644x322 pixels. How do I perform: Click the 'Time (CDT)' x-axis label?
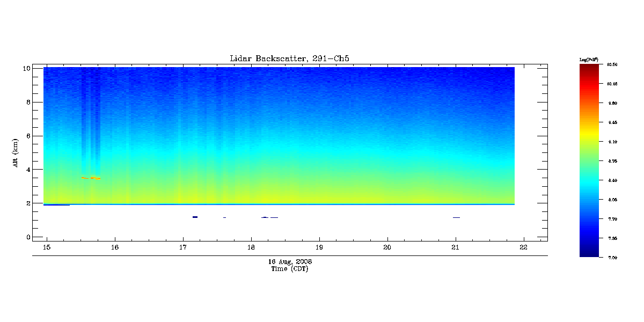(290, 269)
